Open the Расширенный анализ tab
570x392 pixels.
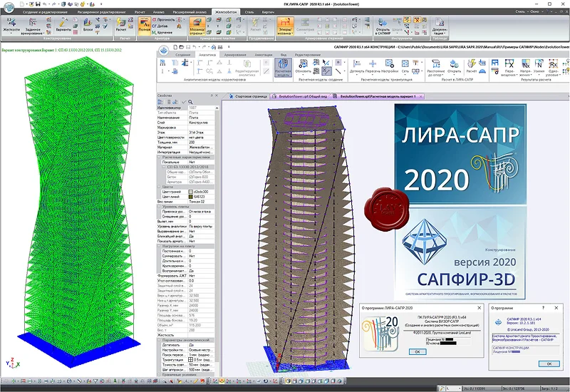[190, 12]
